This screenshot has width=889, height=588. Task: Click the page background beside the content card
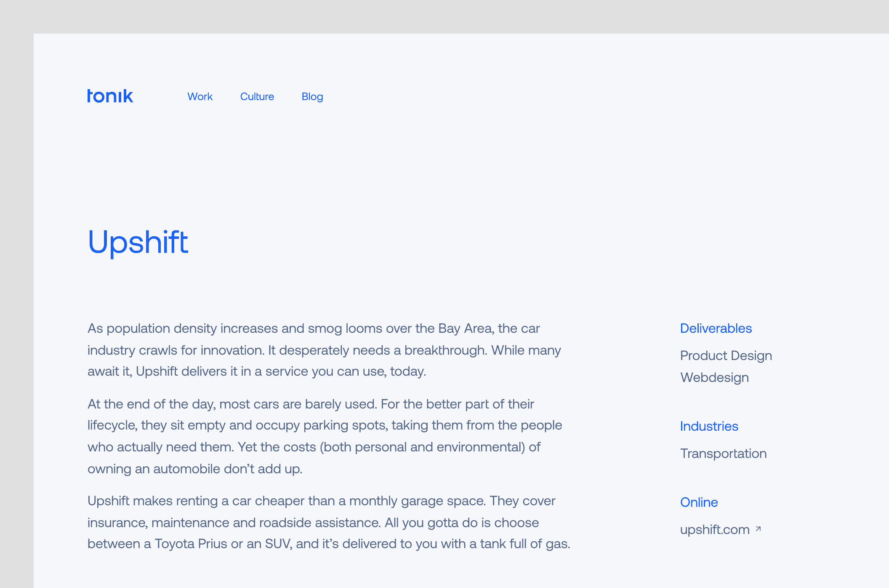17,294
